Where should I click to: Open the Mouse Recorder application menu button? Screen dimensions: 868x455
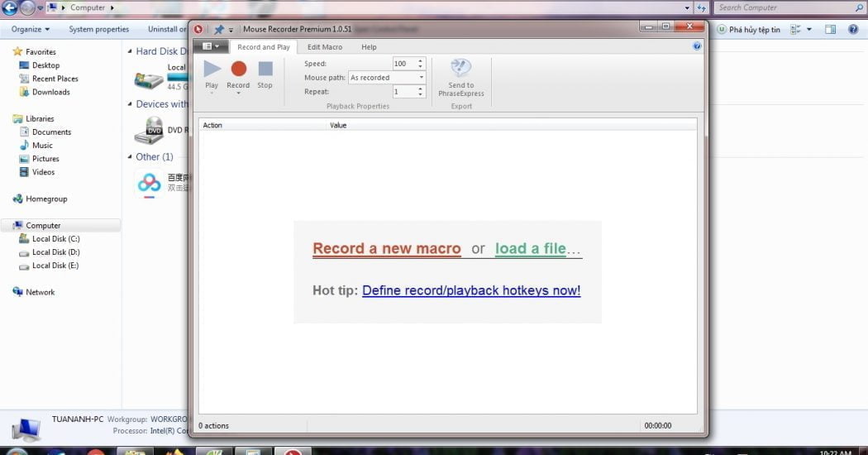coord(210,46)
